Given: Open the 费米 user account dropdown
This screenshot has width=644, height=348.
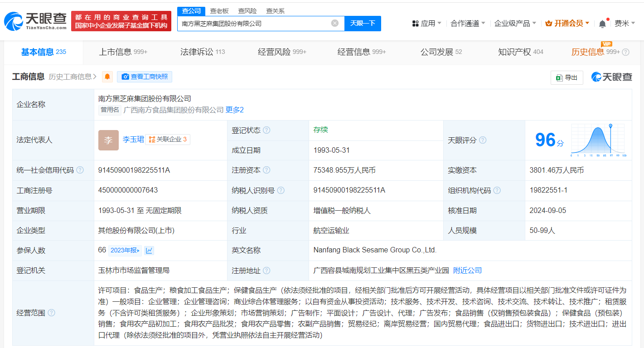Looking at the screenshot, I should click(625, 23).
